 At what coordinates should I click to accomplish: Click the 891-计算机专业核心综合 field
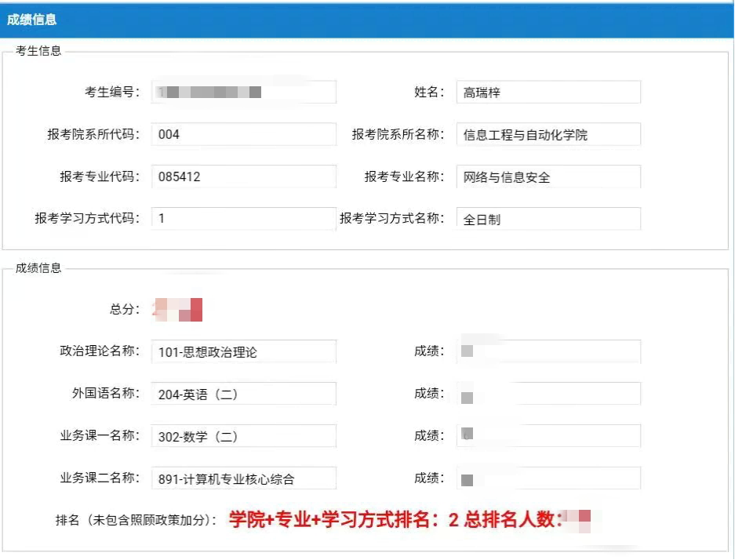click(x=243, y=478)
